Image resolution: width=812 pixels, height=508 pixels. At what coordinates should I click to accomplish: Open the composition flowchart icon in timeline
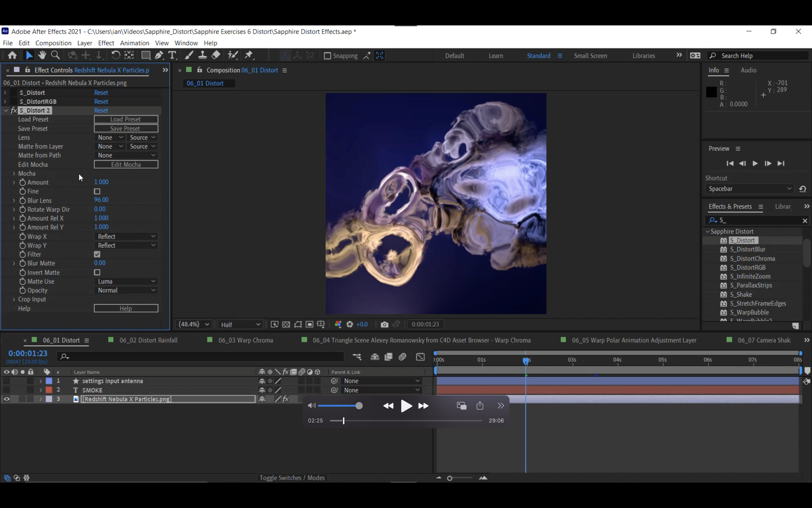click(357, 357)
